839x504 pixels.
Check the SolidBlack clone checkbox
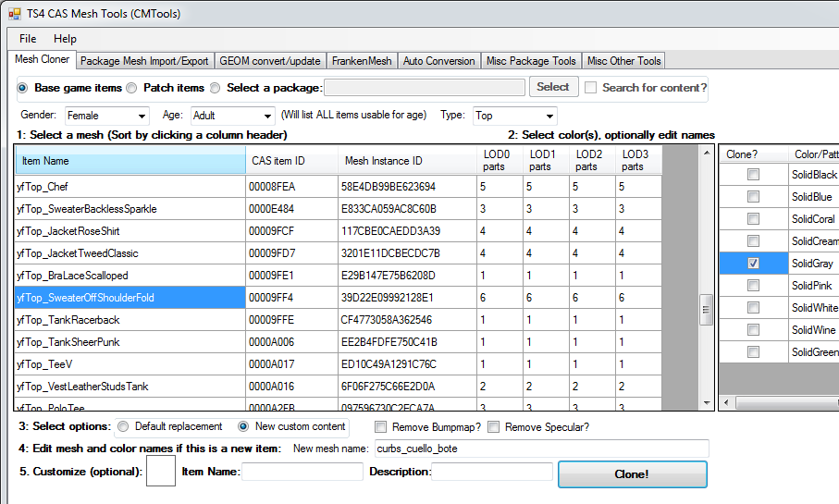coord(754,175)
